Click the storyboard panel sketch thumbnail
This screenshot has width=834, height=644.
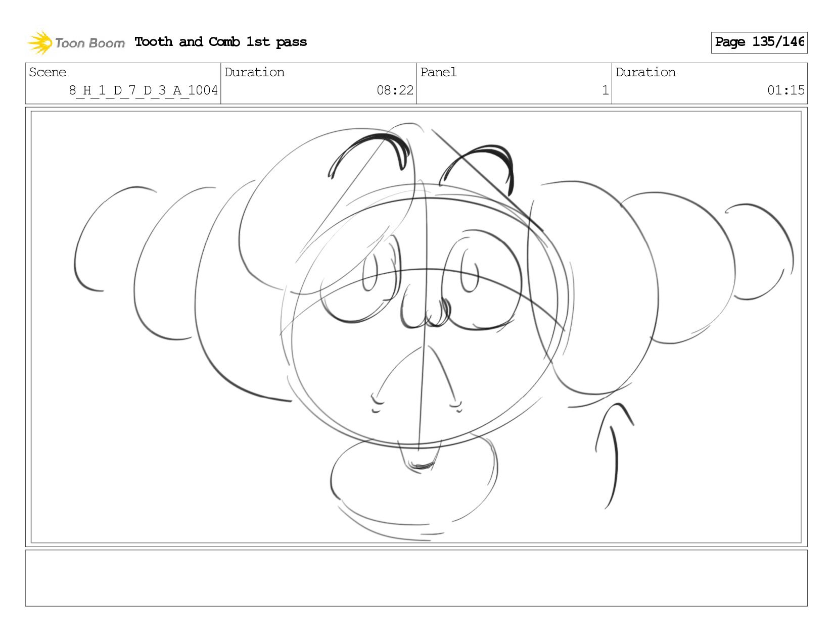point(416,327)
